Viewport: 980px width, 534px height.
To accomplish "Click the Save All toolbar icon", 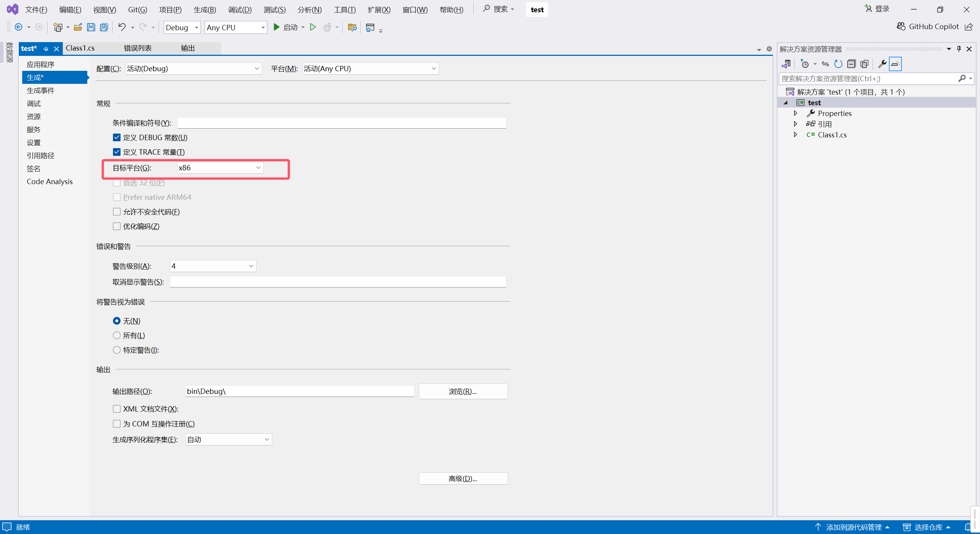I will click(104, 27).
